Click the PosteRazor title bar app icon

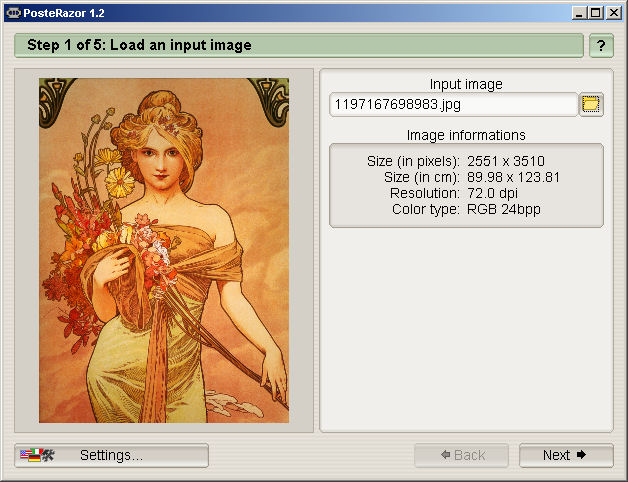pyautogui.click(x=13, y=13)
